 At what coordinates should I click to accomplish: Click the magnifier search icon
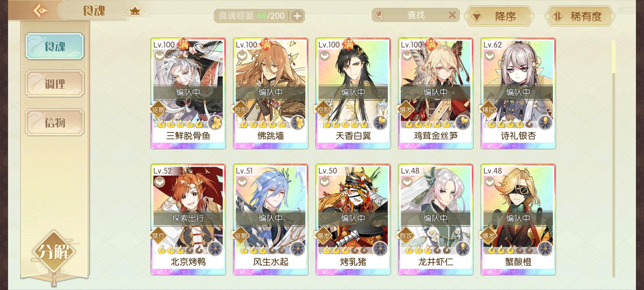pyautogui.click(x=379, y=15)
